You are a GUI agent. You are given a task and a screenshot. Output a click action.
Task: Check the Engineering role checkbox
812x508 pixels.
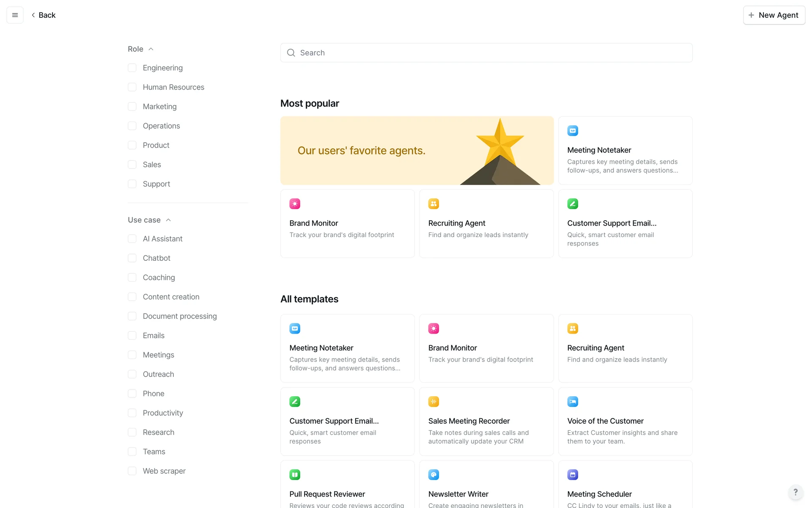132,68
